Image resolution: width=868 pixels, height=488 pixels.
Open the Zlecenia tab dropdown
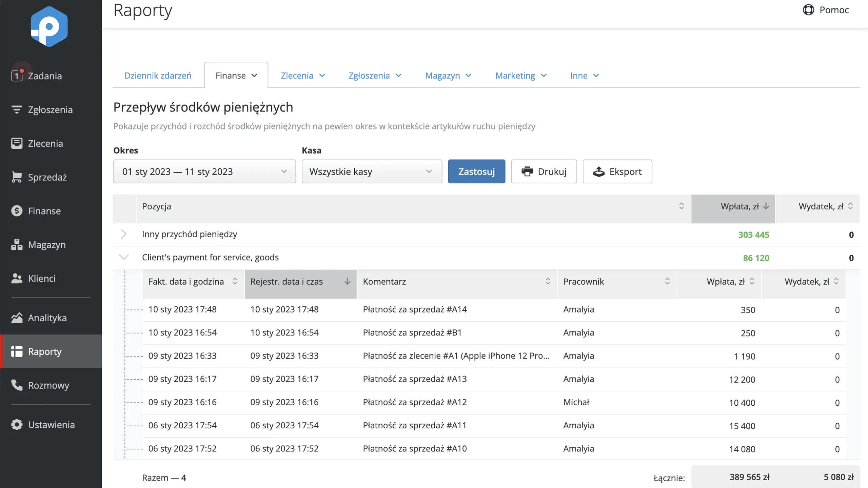pyautogui.click(x=303, y=75)
